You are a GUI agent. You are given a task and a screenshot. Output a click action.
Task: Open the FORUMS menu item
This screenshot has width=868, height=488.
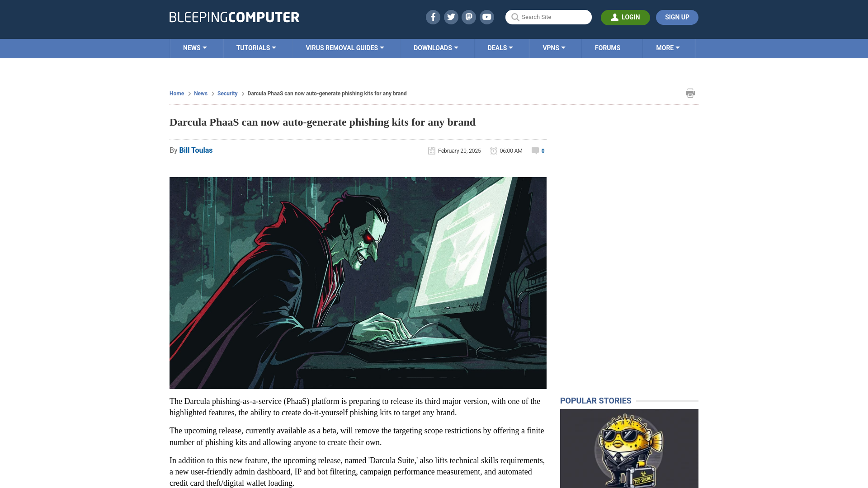click(607, 47)
